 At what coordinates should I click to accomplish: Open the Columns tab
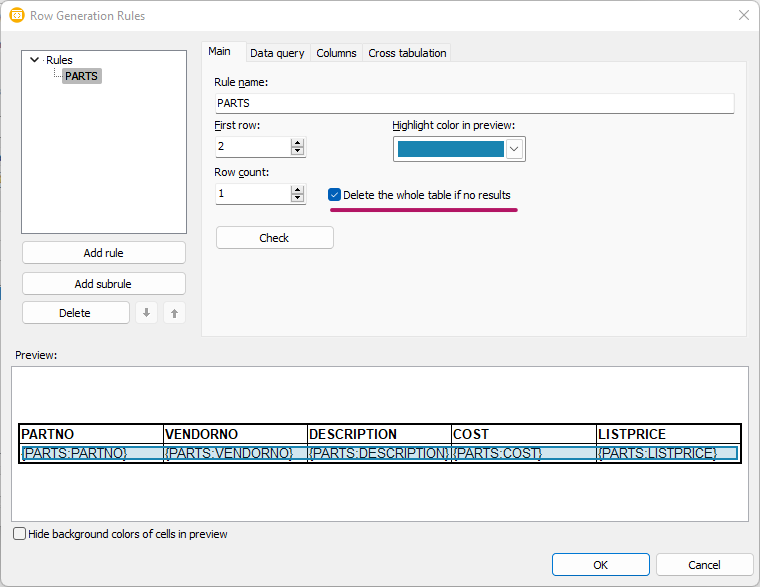(x=336, y=53)
